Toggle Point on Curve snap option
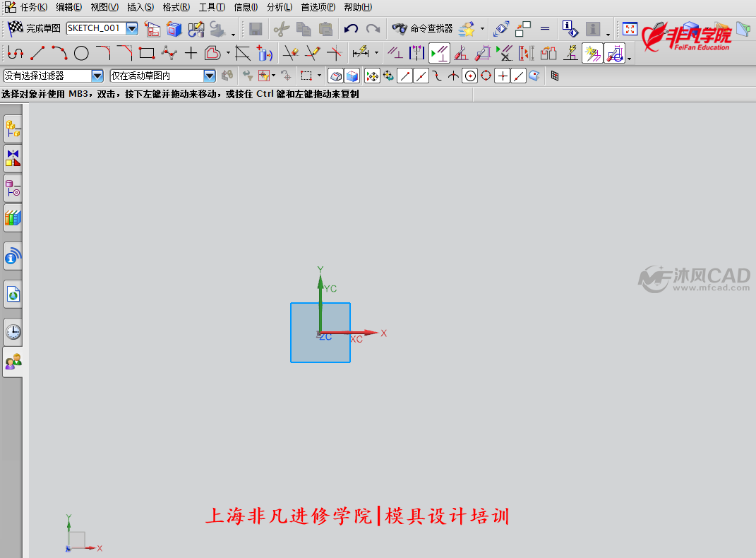The height and width of the screenshot is (558, 756). point(518,76)
